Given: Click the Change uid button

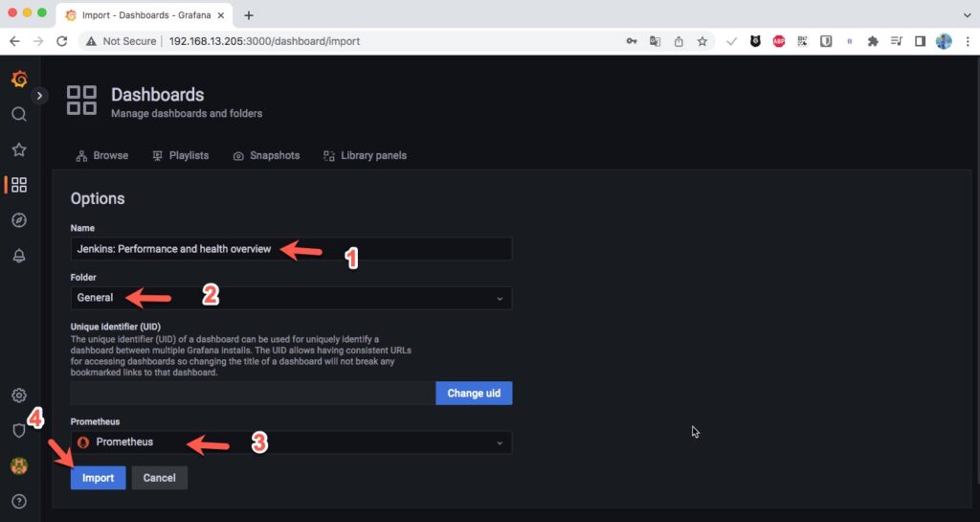Looking at the screenshot, I should pos(474,394).
